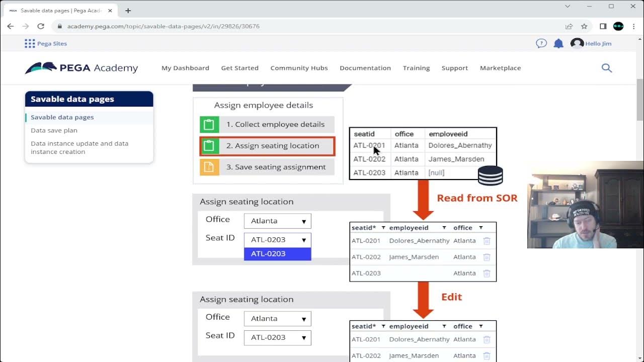Open the Chrome three-dot menu
This screenshot has width=644, height=362.
(633, 26)
